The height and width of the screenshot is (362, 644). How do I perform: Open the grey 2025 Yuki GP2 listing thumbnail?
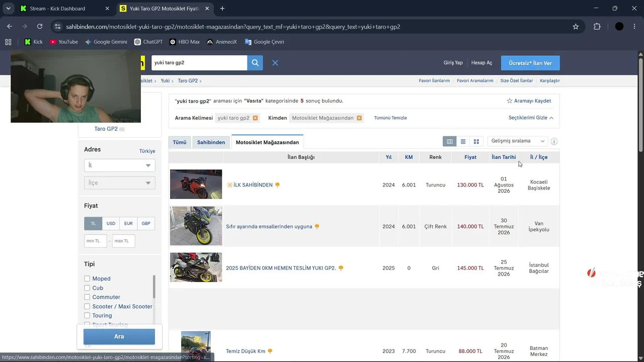coord(196,267)
